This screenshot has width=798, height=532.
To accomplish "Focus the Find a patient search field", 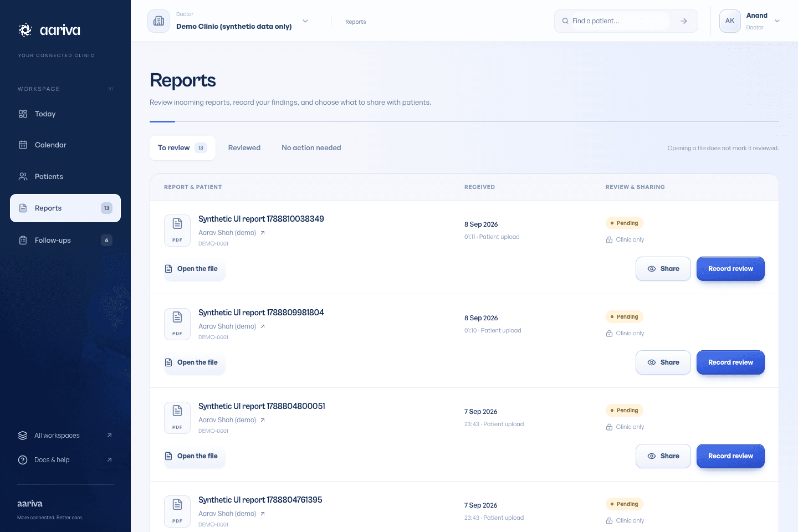I will pyautogui.click(x=620, y=21).
